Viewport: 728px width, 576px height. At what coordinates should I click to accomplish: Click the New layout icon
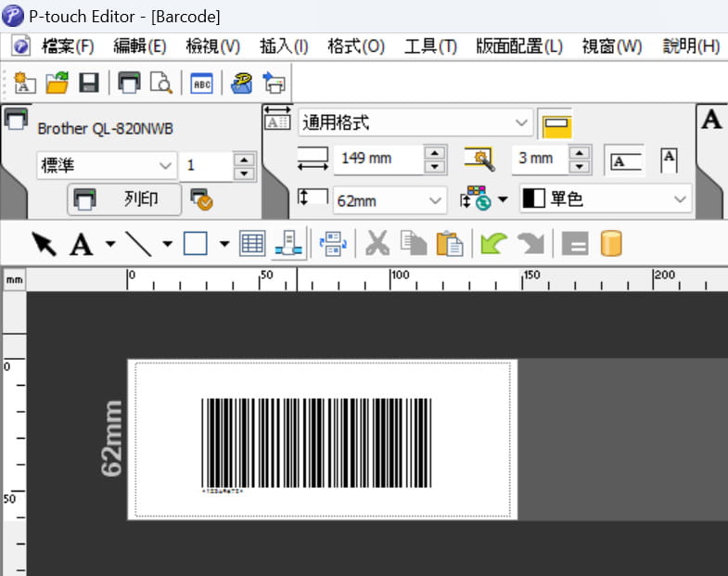(24, 83)
